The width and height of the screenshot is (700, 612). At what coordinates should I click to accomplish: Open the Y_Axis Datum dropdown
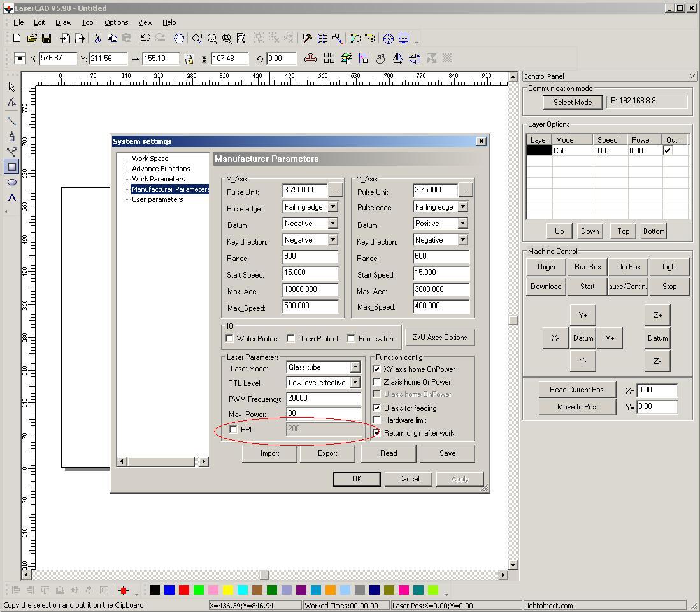pos(462,224)
